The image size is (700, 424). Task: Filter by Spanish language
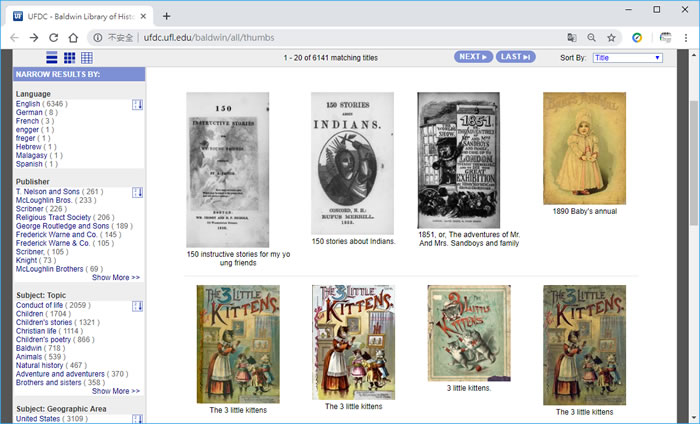tap(29, 164)
